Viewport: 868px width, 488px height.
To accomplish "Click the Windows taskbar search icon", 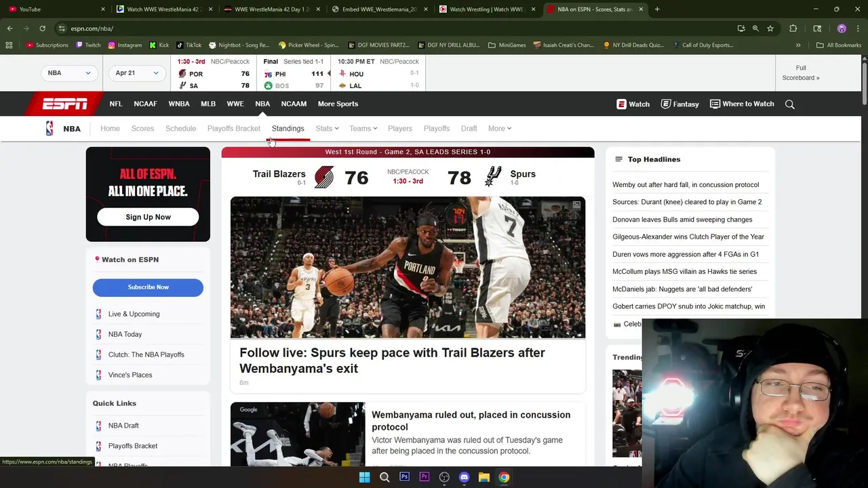I will pyautogui.click(x=384, y=477).
